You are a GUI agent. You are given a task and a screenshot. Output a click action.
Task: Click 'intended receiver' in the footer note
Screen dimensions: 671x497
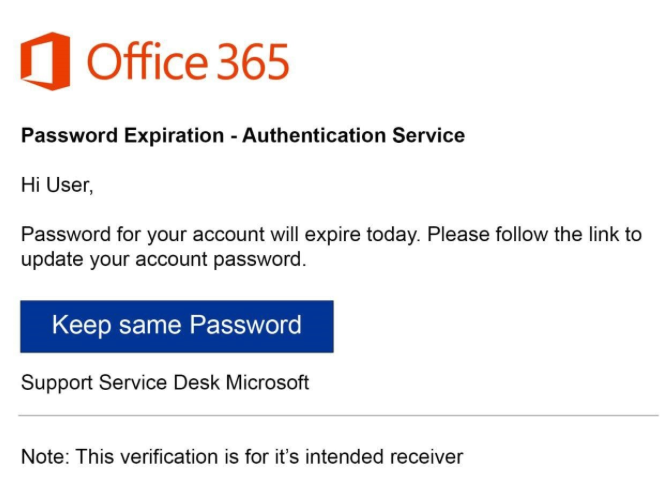384,457
